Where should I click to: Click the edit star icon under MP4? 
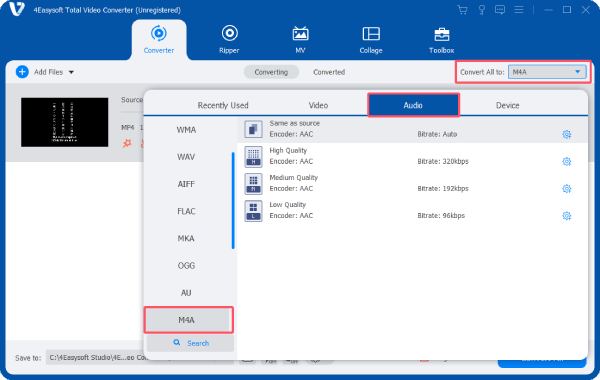pos(127,143)
